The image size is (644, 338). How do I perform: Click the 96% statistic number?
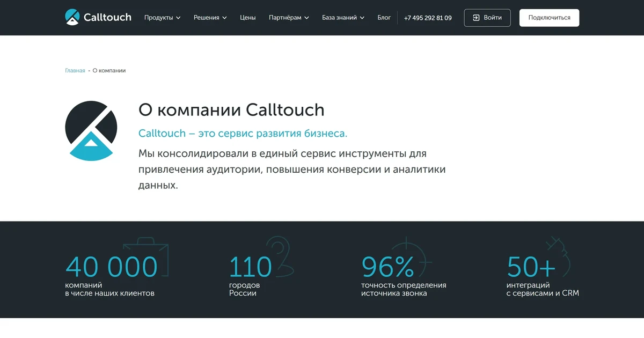388,267
